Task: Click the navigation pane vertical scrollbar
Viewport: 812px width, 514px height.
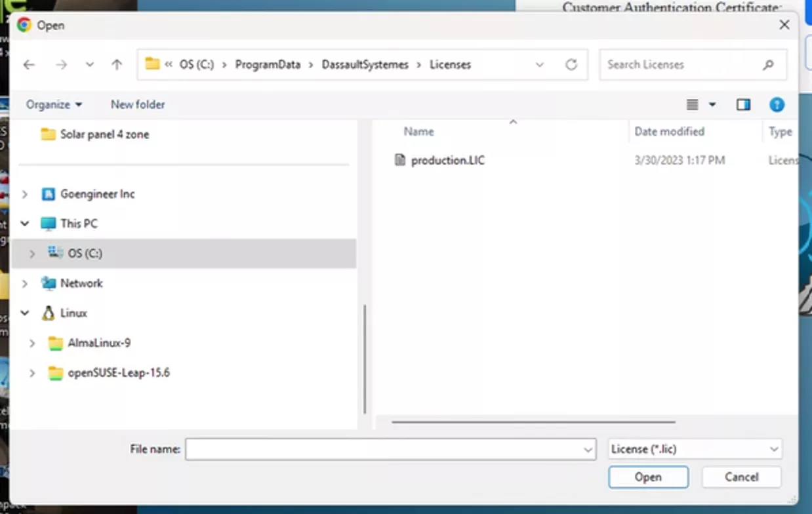Action: click(x=365, y=358)
